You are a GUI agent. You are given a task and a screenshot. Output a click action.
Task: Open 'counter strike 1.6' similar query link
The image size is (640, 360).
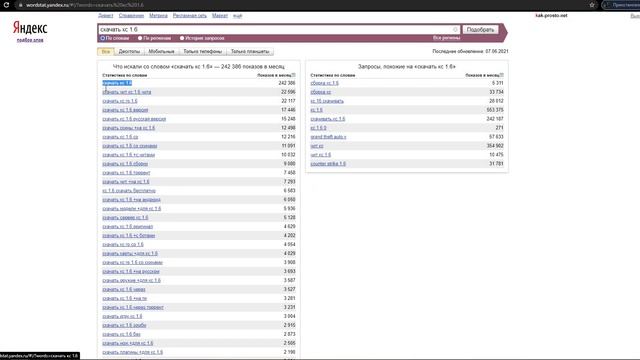pyautogui.click(x=328, y=164)
